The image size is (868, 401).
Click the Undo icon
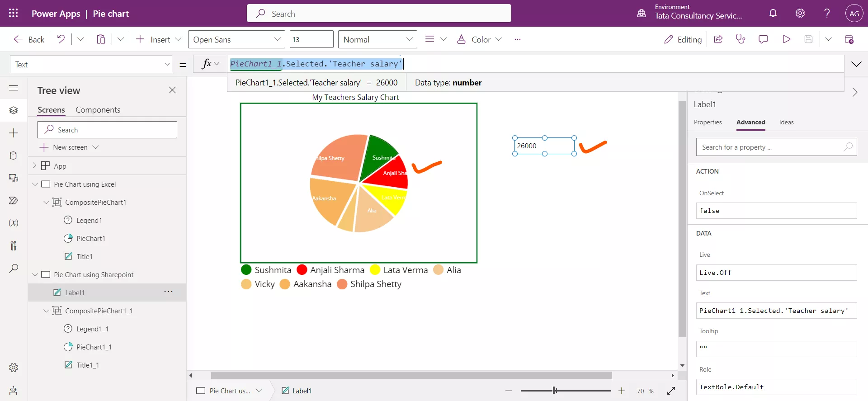61,39
